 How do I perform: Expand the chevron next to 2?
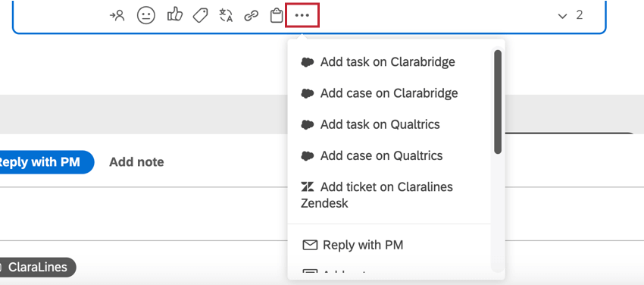point(562,17)
